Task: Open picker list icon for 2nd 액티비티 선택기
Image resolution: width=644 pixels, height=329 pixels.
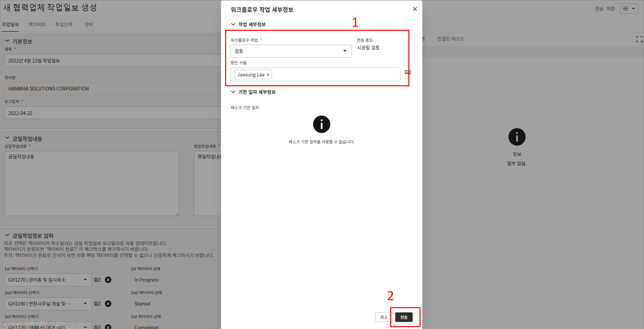Action: 97,304
